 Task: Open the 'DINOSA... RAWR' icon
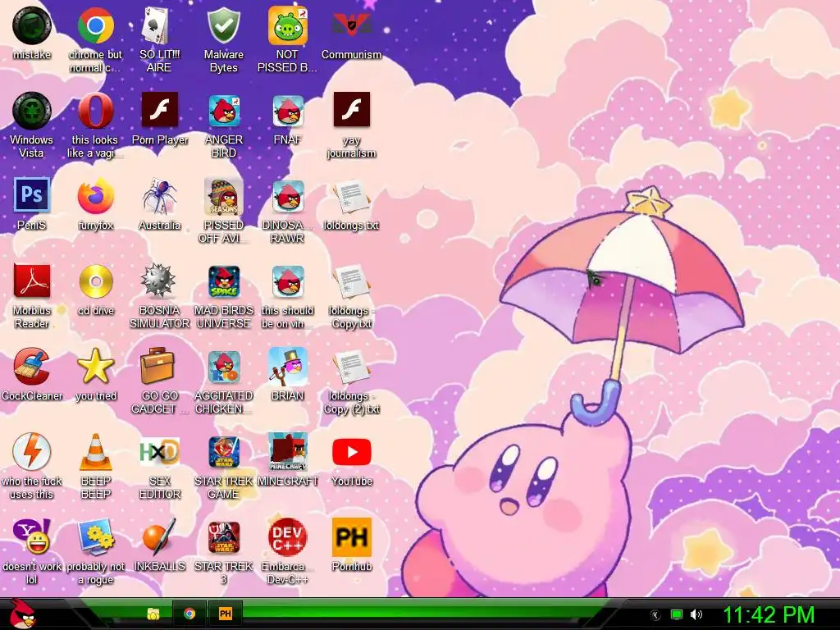point(288,195)
